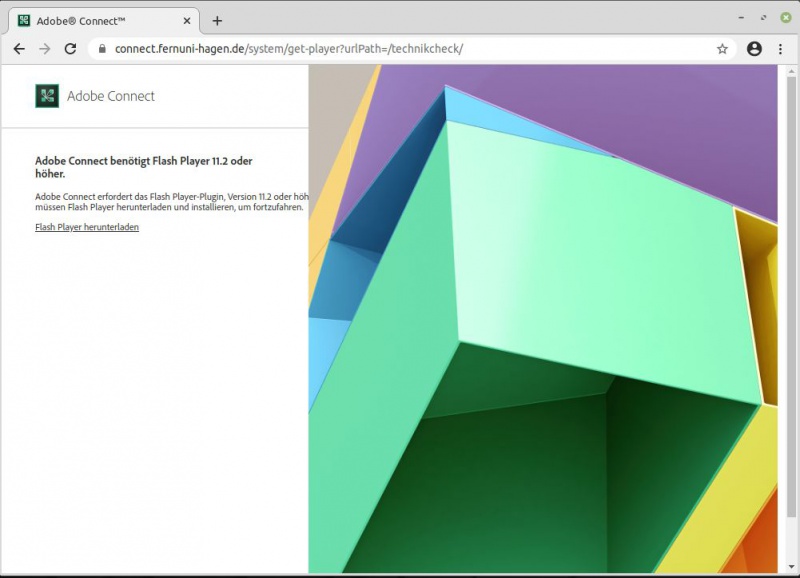Open the Chrome three-dot menu
This screenshot has width=800, height=578.
[780, 49]
